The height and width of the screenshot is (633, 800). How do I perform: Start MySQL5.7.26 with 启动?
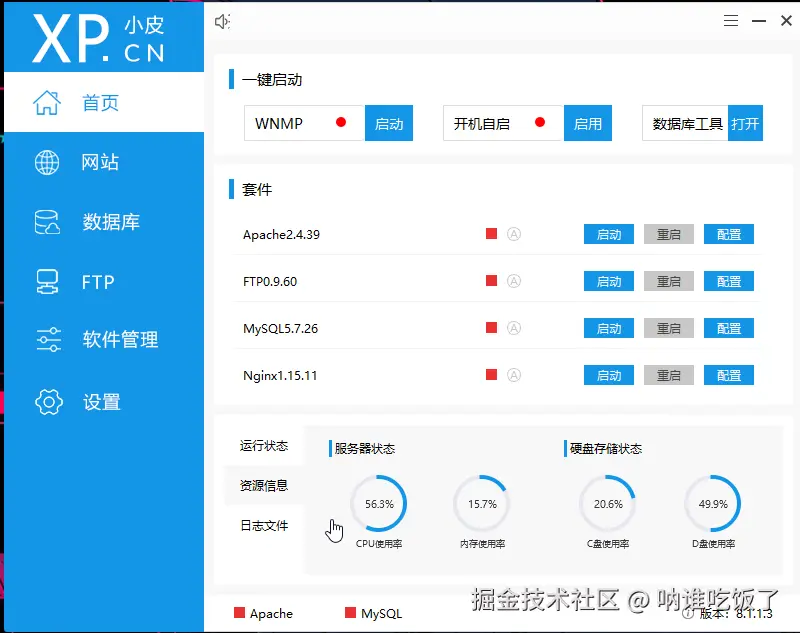coord(609,328)
